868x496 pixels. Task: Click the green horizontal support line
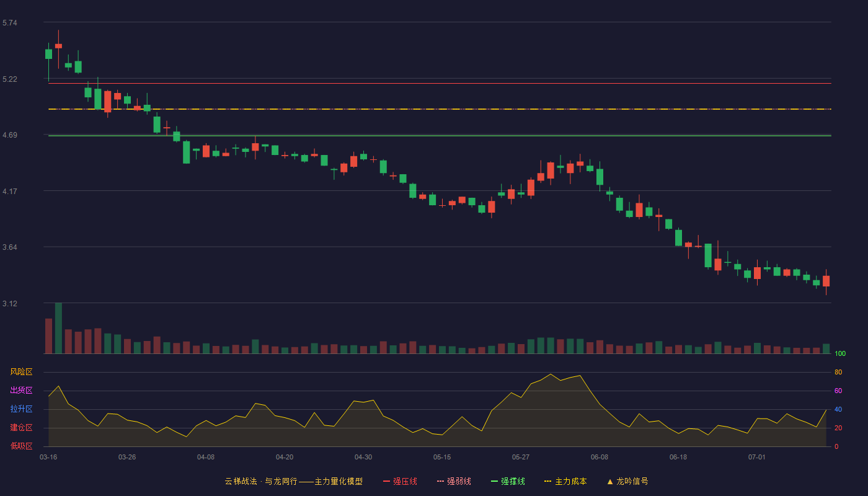(440, 135)
